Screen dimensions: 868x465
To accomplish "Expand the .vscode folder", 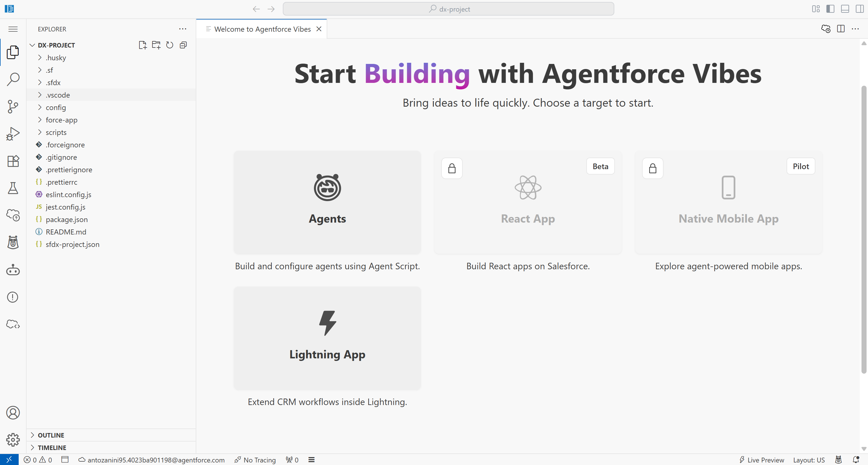I will pyautogui.click(x=111, y=95).
